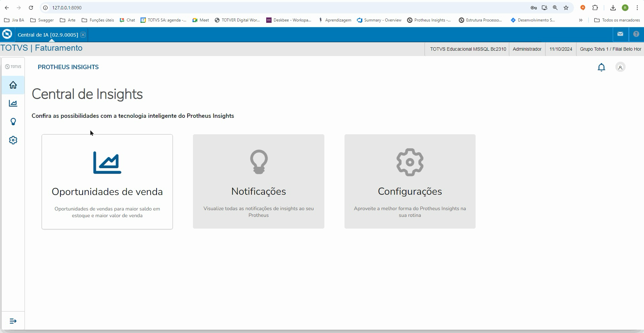
Task: Click the install app icon in address bar
Action: tap(545, 8)
